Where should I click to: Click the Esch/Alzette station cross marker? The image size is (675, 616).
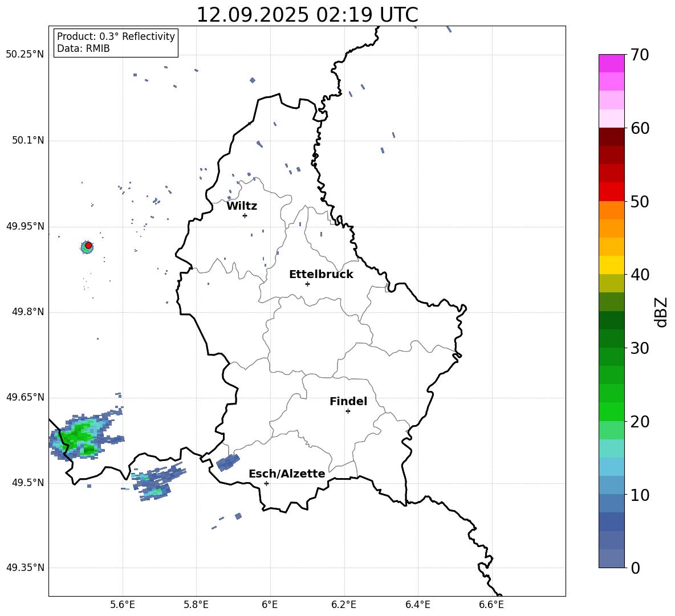(x=266, y=483)
